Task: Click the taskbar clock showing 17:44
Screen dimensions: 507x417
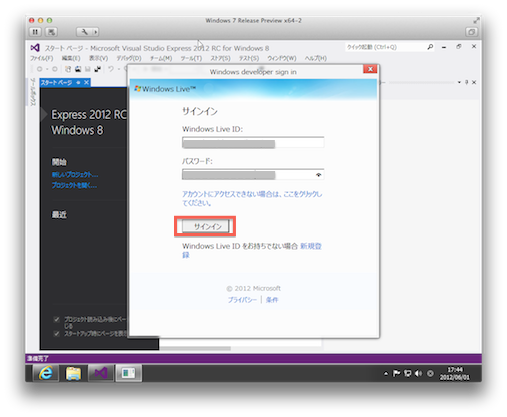Action: pos(455,373)
